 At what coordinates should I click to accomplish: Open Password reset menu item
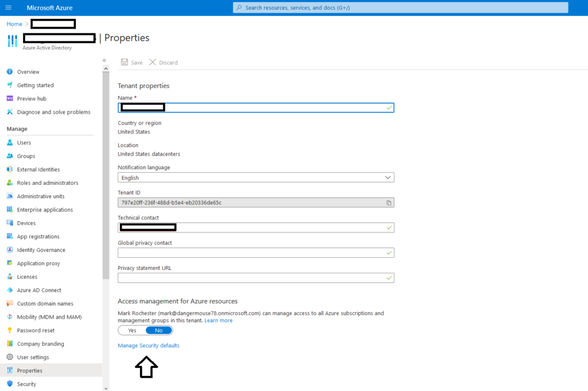(x=36, y=330)
